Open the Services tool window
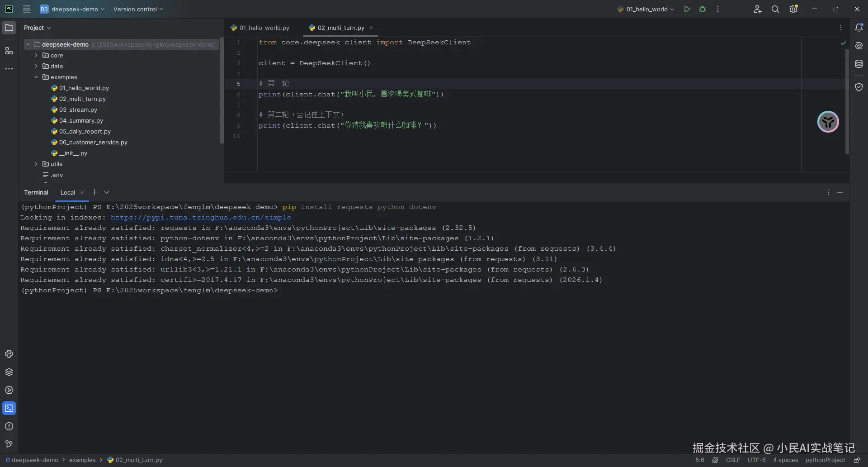 (9, 390)
